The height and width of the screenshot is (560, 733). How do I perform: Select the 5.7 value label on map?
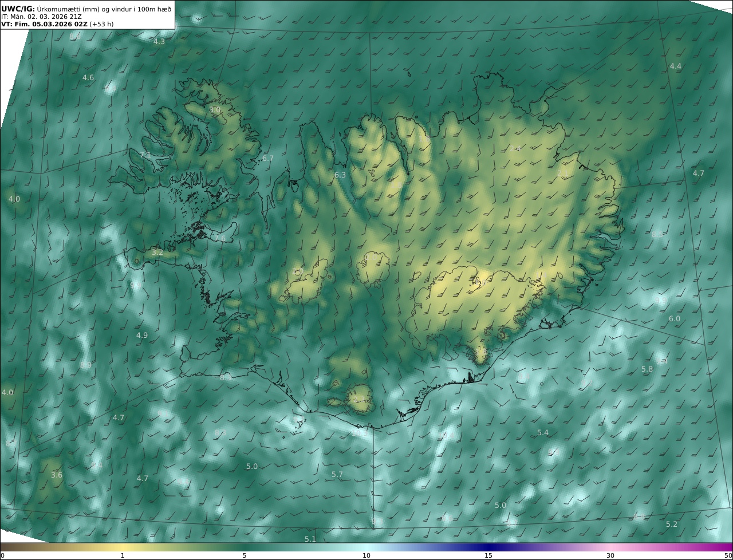[337, 475]
